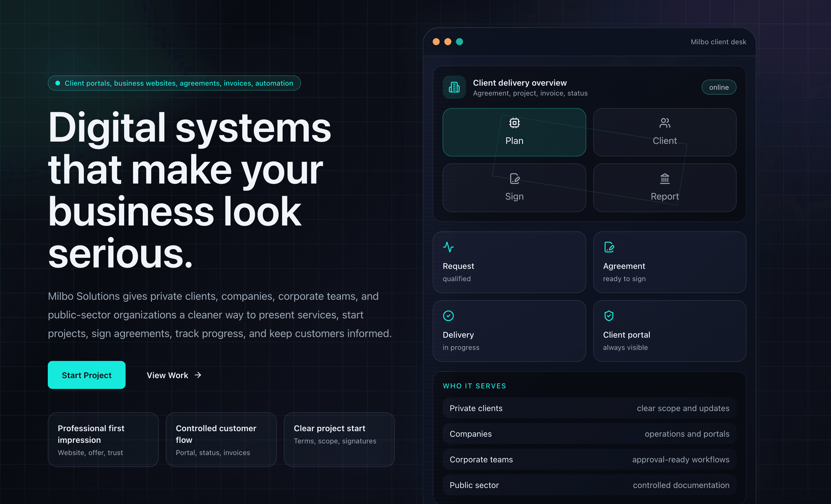Viewport: 831px width, 504px height.
Task: Click the teal dot in the tagline pill
Action: point(58,83)
